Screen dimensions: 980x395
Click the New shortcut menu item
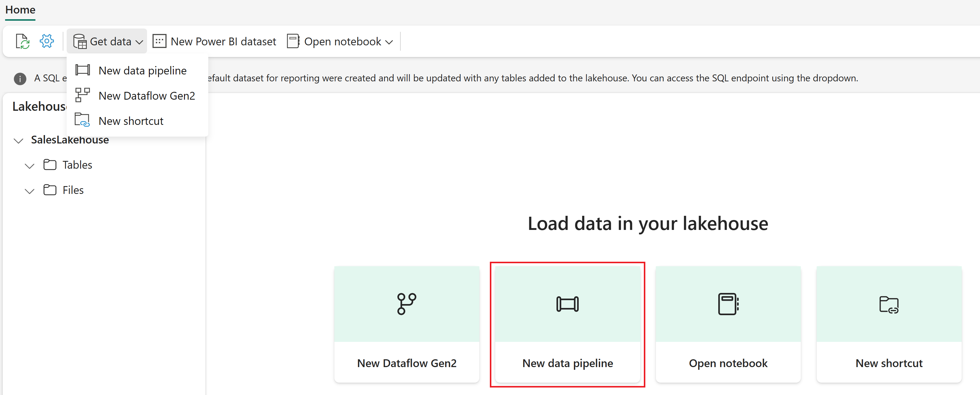click(x=131, y=121)
